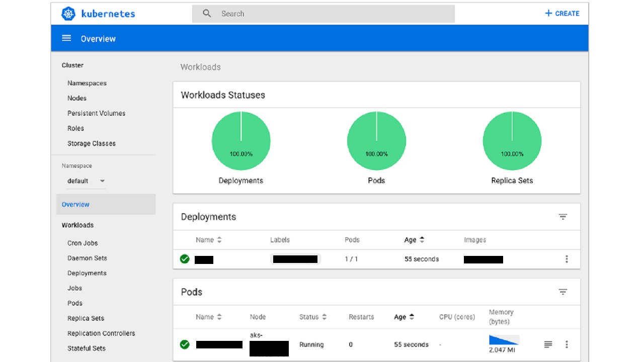The image size is (644, 362).
Task: Open the Pods filter icon
Action: point(563,292)
